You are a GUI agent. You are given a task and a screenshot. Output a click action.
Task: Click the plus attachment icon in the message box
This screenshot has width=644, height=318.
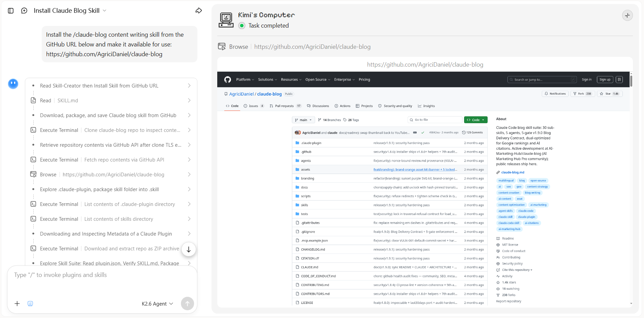(17, 304)
